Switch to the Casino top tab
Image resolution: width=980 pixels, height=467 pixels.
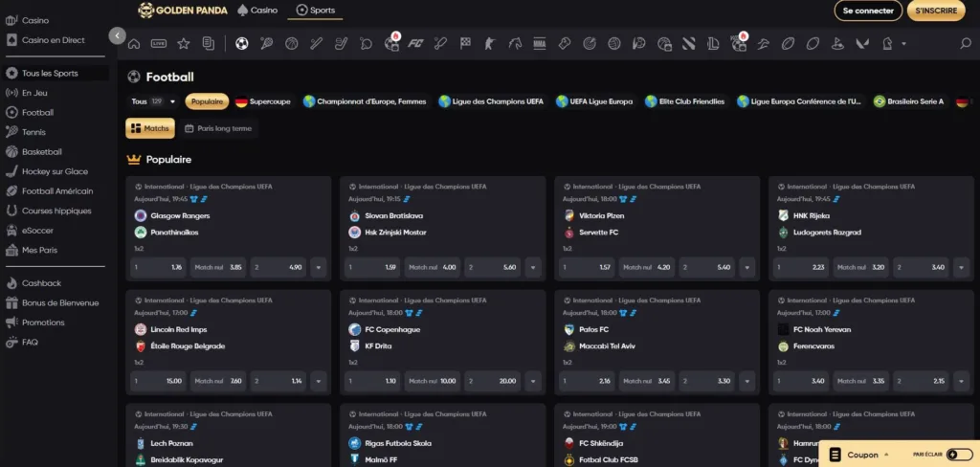[257, 10]
